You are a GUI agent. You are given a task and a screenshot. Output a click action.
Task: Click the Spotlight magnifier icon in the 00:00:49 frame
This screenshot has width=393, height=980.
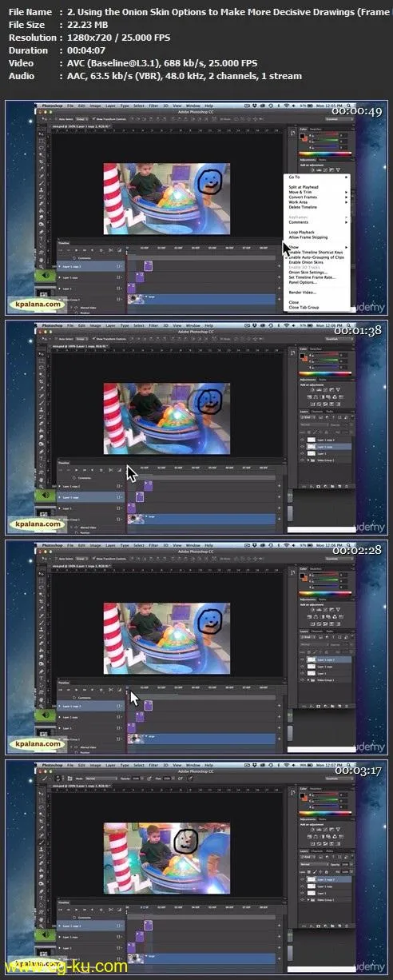point(348,105)
